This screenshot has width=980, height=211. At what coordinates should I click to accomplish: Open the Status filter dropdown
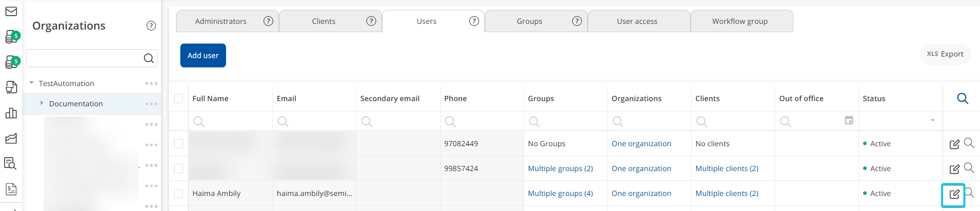(933, 120)
